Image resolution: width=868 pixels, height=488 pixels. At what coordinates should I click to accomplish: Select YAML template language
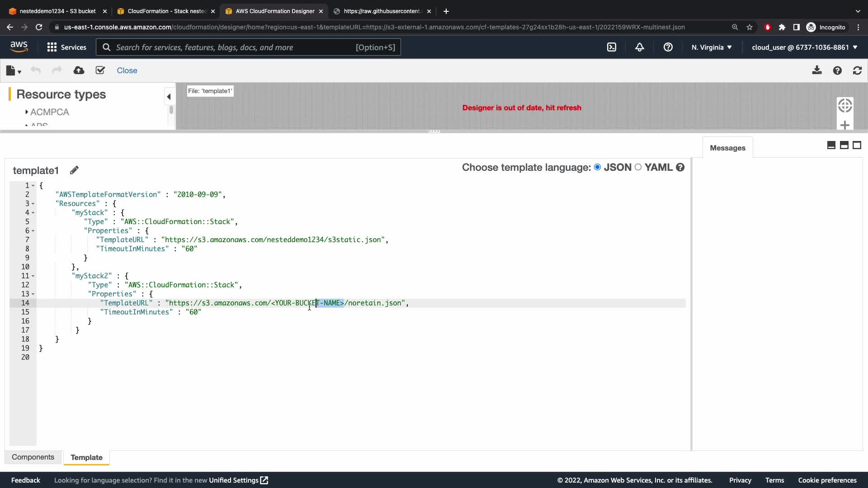(638, 167)
